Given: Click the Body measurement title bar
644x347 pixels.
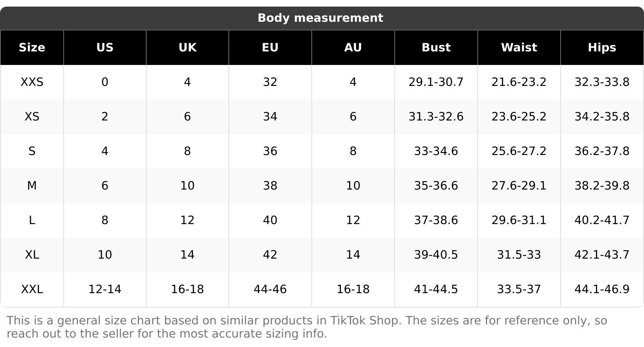Looking at the screenshot, I should coord(320,18).
